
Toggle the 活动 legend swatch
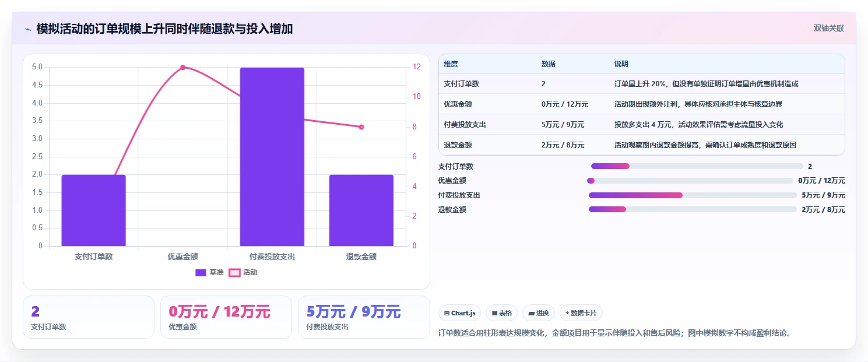click(234, 272)
